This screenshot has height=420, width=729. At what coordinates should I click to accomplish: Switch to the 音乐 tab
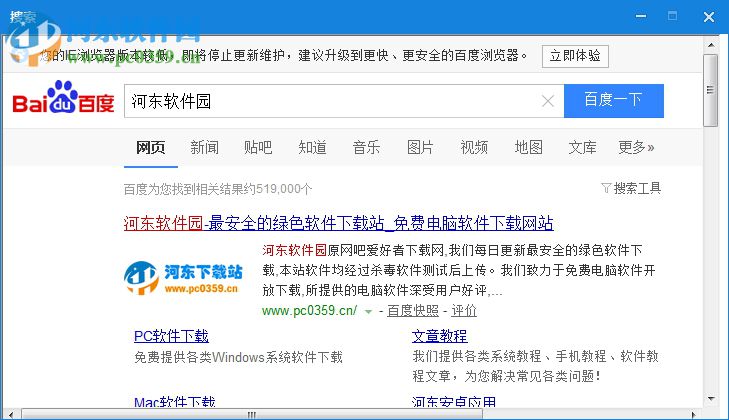pyautogui.click(x=366, y=148)
